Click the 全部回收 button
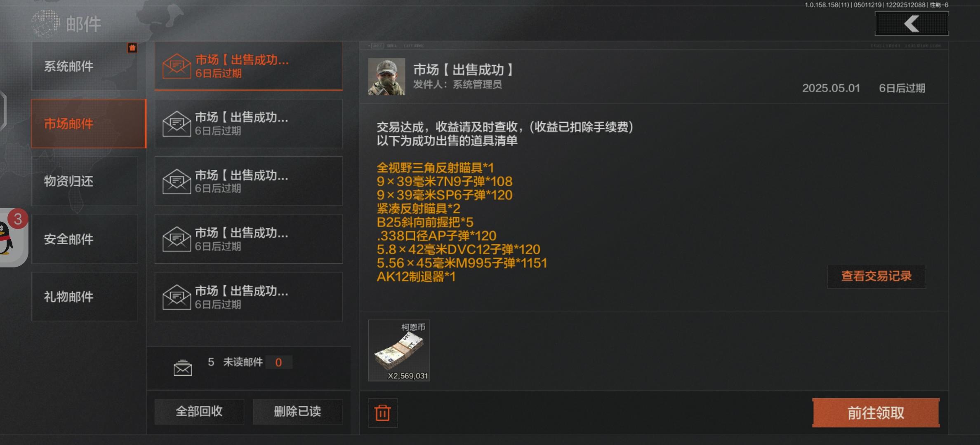The width and height of the screenshot is (980, 445). (199, 411)
